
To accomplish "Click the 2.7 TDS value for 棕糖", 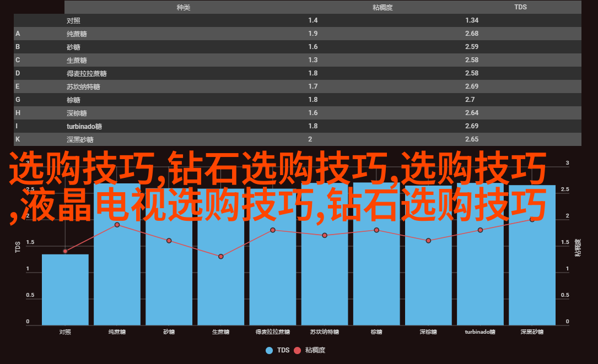I will tap(470, 100).
